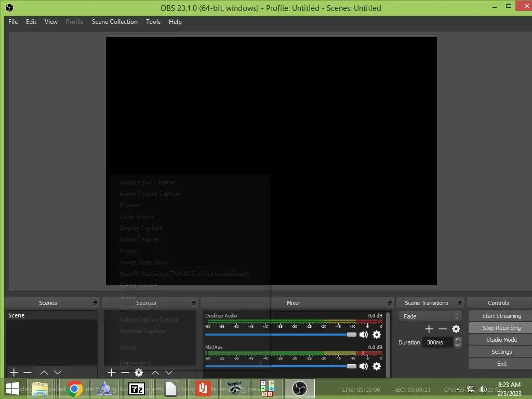532x399 pixels.
Task: Mute Desktop Audio with the speaker icon
Action: point(363,335)
